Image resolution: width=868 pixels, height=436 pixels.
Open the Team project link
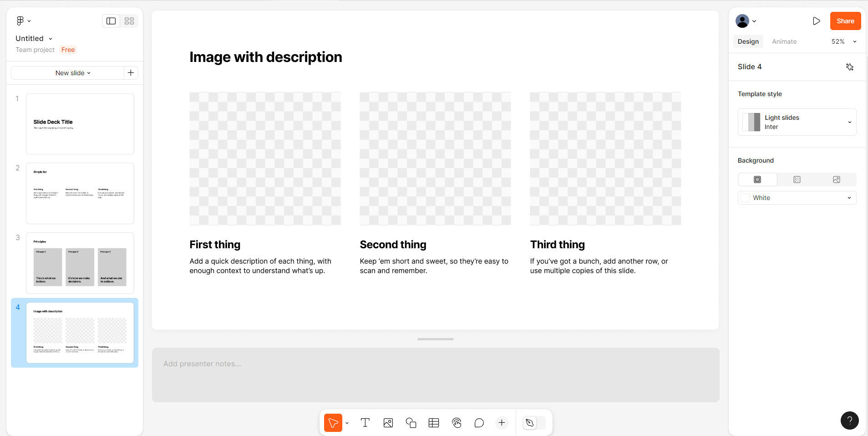[35, 50]
